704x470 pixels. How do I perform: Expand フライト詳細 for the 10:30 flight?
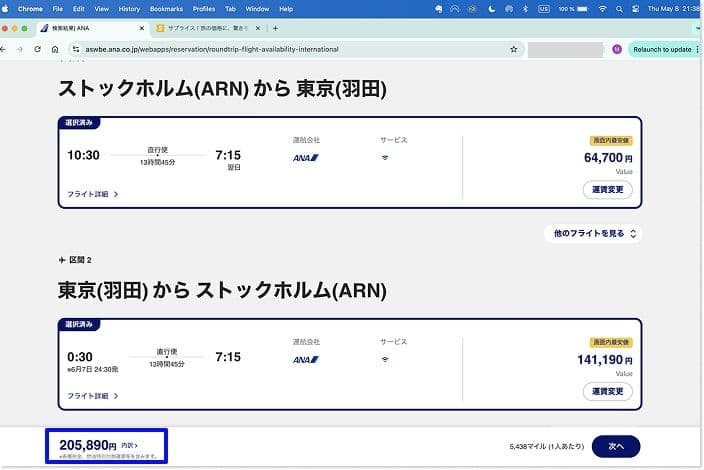coord(93,194)
